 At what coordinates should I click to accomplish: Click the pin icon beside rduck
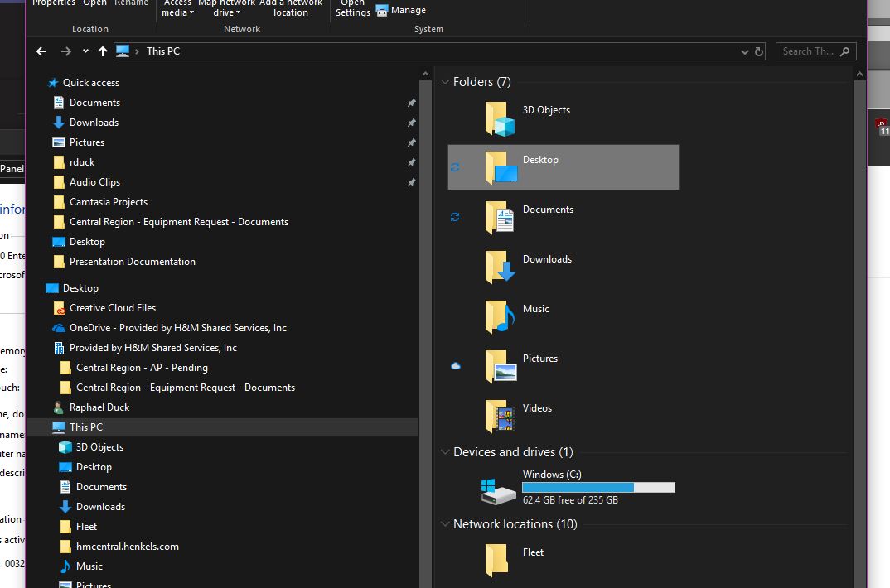tap(412, 162)
